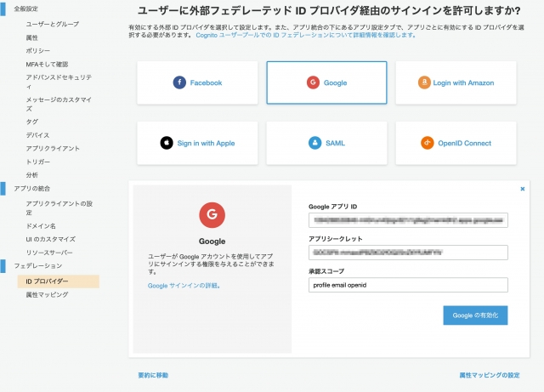Image resolution: width=544 pixels, height=392 pixels.
Task: Choose Sign in with Apple label
Action: coord(206,144)
